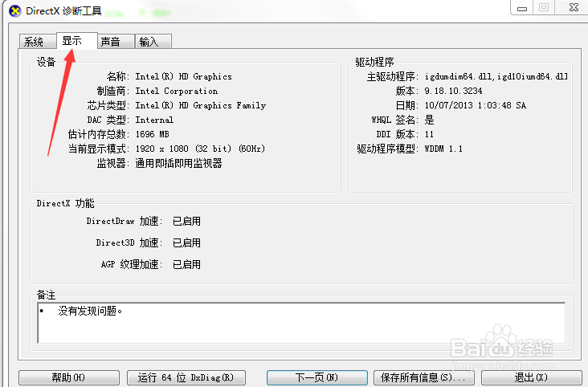Click main driver value igdumdim64.dll,igd10iumd64.dll

point(496,76)
